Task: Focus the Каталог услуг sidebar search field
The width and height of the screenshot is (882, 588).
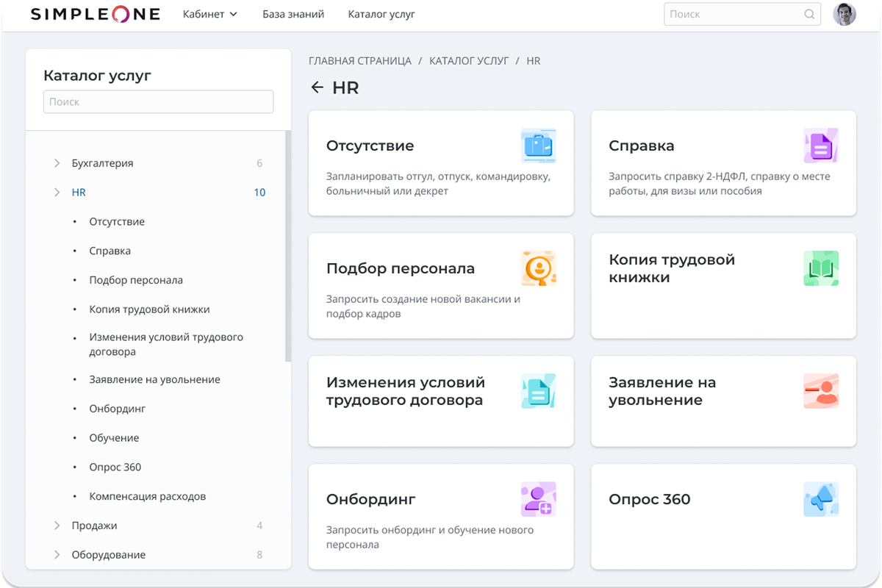Action: 158,101
